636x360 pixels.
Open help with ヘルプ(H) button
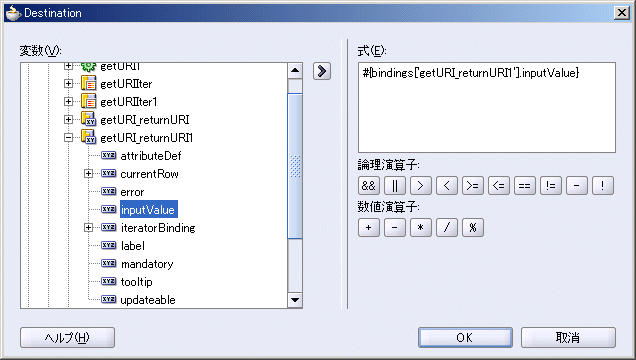[x=67, y=337]
